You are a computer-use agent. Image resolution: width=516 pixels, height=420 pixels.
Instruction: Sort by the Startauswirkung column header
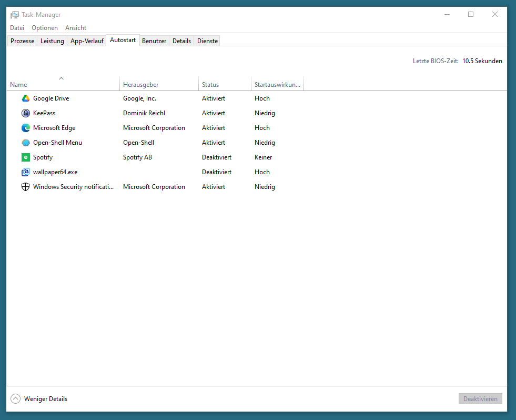[277, 85]
